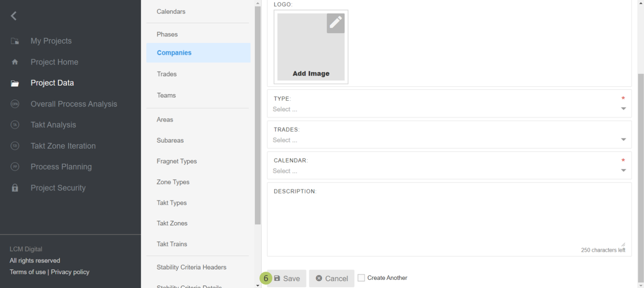
Task: Click the Takt Zone Iteration icon
Action: point(15,146)
